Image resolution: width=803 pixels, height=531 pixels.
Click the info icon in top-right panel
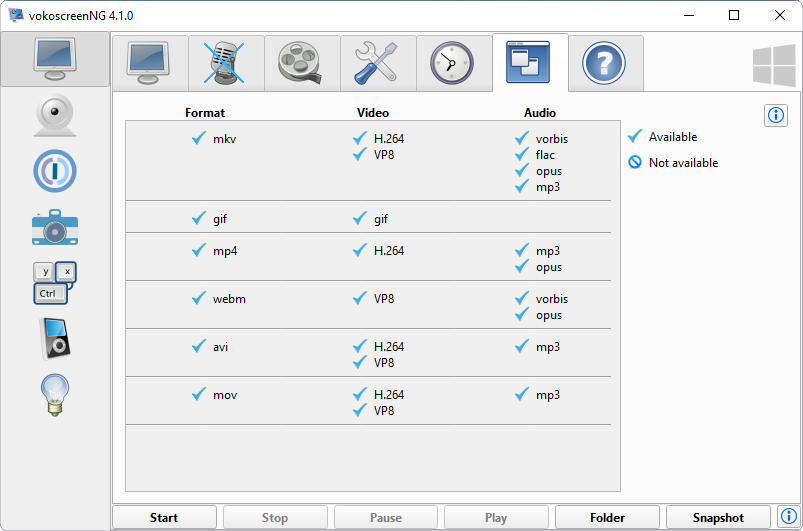point(775,116)
